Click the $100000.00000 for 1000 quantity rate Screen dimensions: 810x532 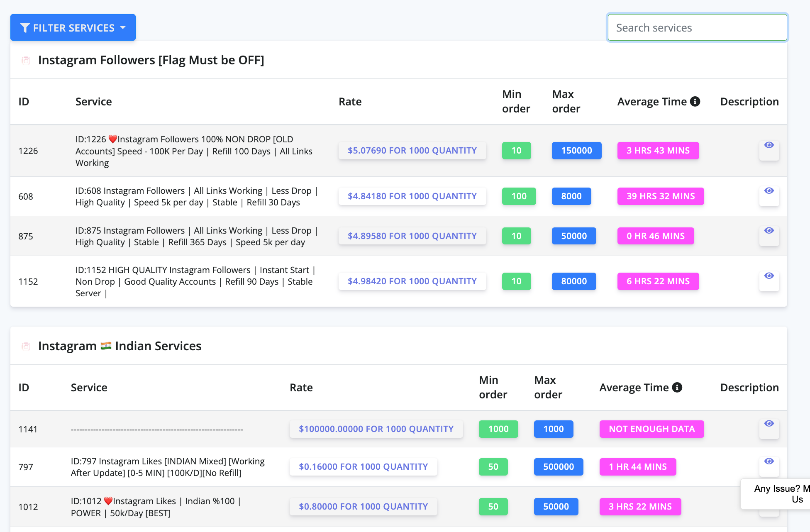(x=376, y=429)
